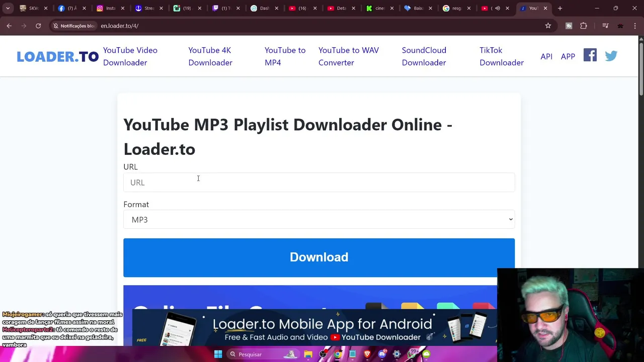Expand the Format MP3 dropdown

tap(319, 220)
